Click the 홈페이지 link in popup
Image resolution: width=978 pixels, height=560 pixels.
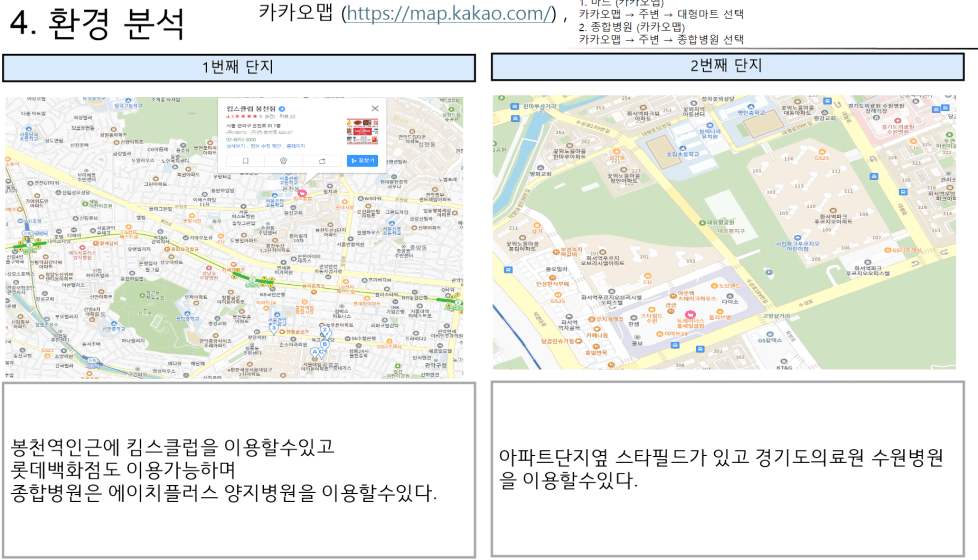296,146
